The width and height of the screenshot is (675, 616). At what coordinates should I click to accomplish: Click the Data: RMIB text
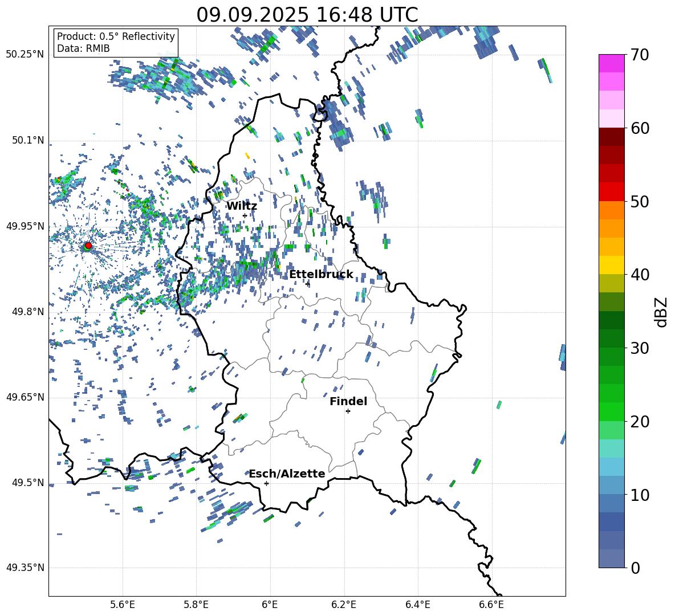[83, 48]
